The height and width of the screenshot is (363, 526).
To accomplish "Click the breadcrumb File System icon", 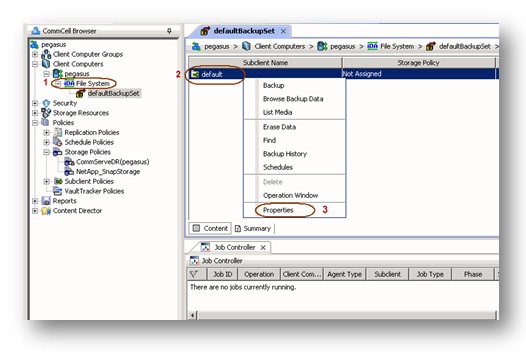I will [x=372, y=46].
